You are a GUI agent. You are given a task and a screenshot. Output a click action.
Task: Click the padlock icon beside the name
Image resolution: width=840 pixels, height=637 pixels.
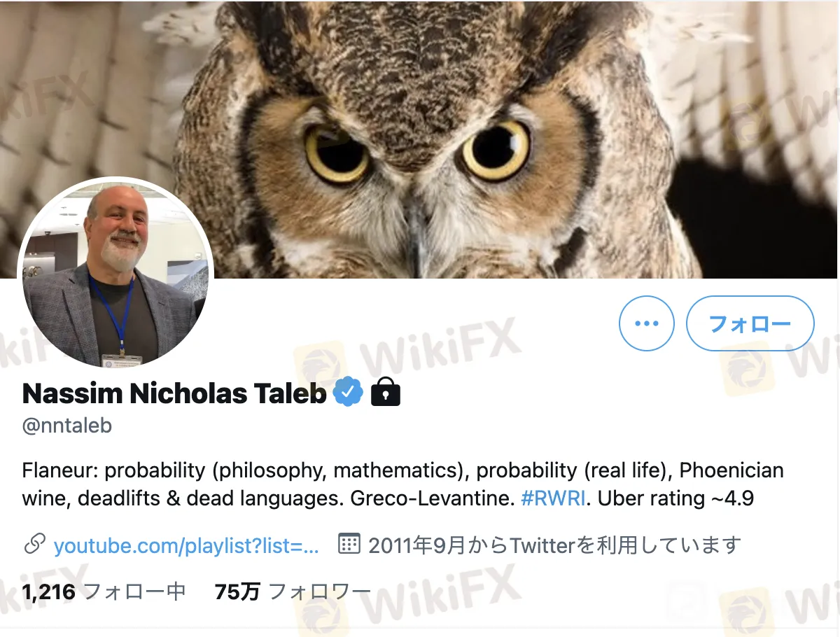click(385, 393)
